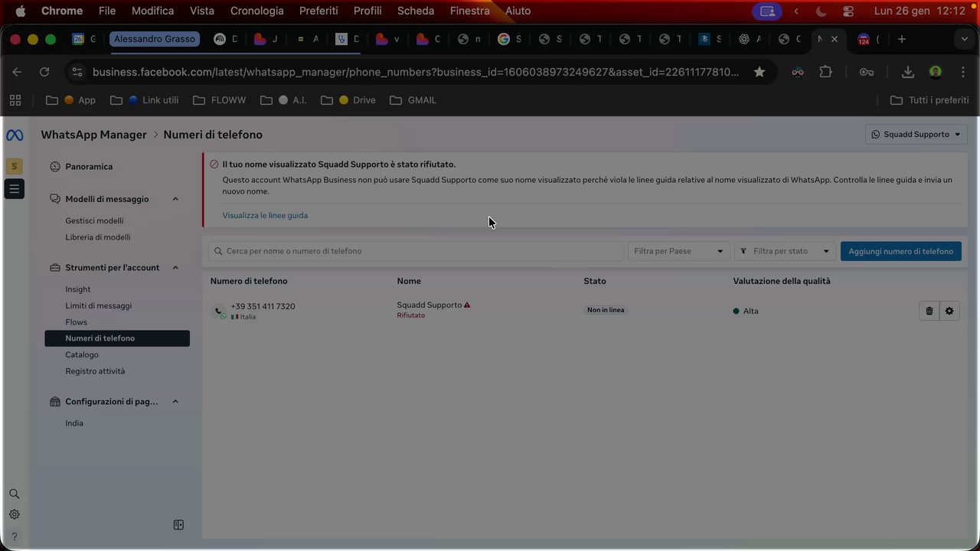
Task: Click the search magnifier in left rail
Action: (x=14, y=494)
